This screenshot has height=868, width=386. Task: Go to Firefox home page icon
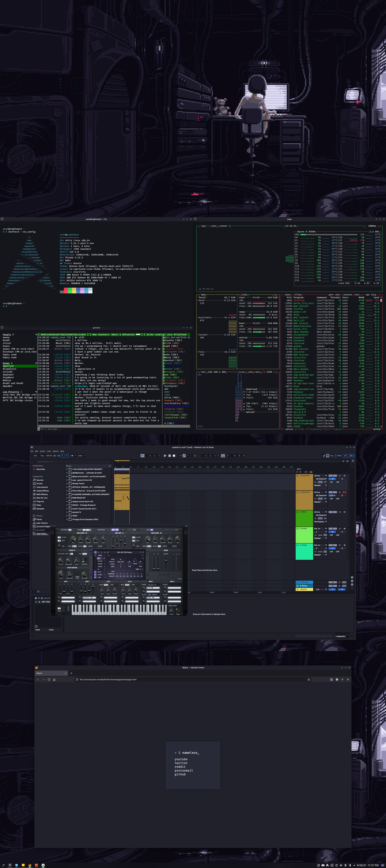point(54,679)
